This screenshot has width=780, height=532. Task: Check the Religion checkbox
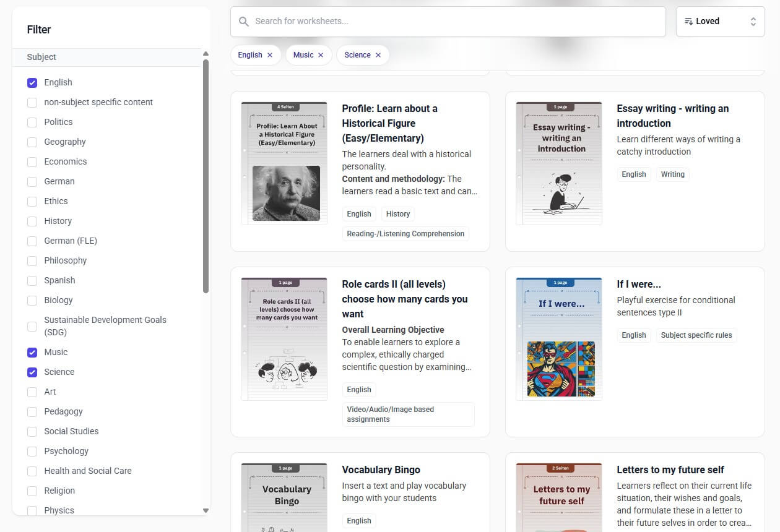coord(32,491)
